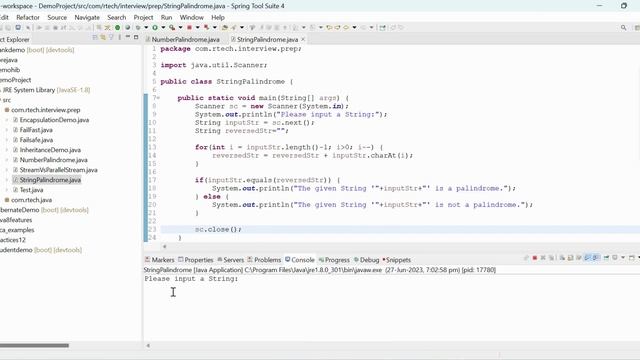Image resolution: width=640 pixels, height=360 pixels.
Task: Open the Window menu
Action: (x=191, y=18)
